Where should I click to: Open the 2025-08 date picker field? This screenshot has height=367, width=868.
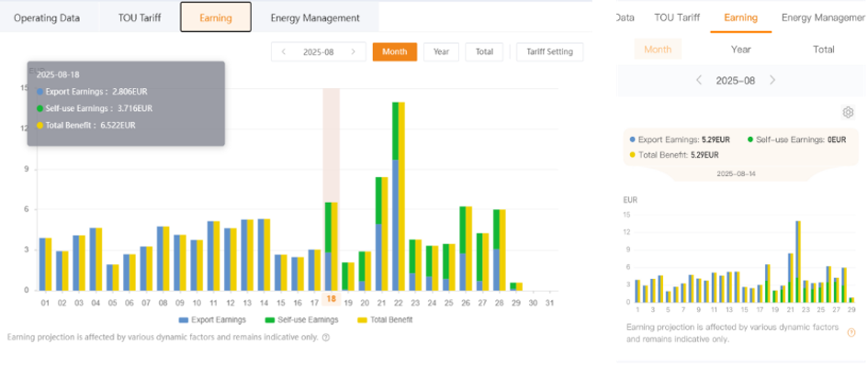click(319, 52)
